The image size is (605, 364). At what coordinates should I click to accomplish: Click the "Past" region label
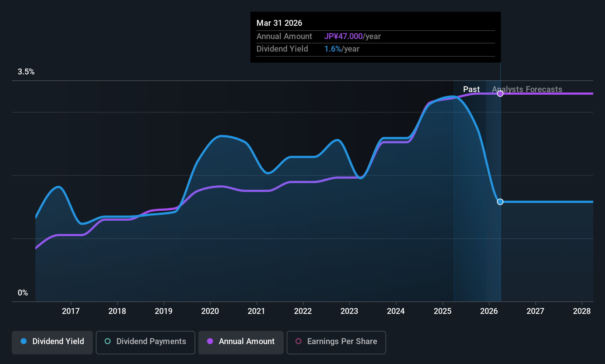tap(471, 90)
